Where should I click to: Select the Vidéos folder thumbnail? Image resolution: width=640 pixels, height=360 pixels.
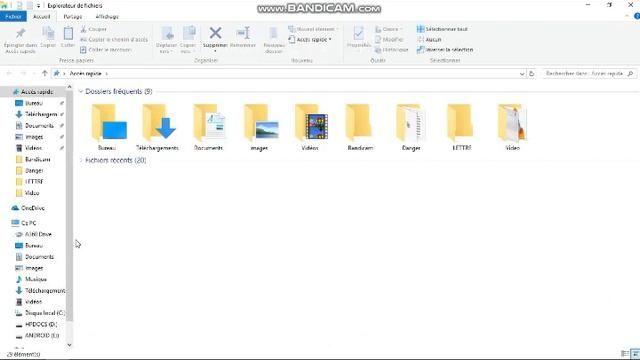click(x=310, y=127)
